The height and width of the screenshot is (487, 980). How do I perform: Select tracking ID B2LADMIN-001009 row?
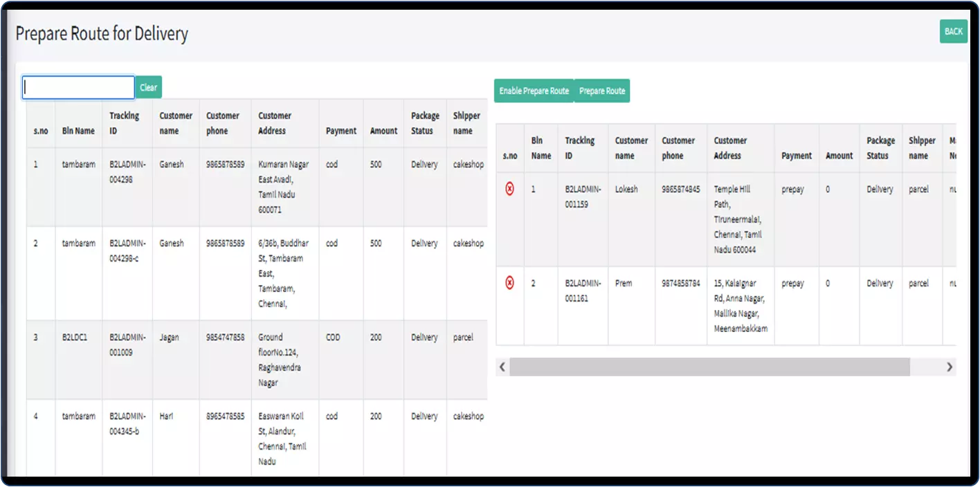[x=127, y=344]
